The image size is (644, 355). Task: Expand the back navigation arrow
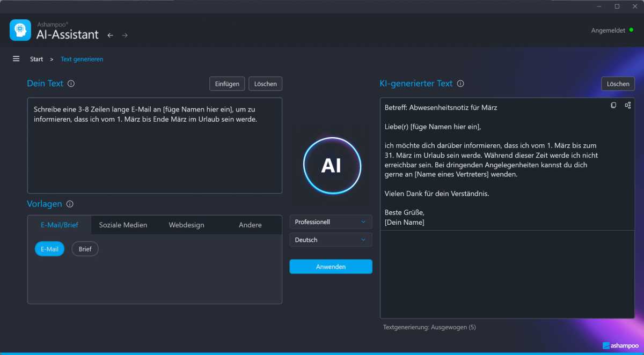110,34
